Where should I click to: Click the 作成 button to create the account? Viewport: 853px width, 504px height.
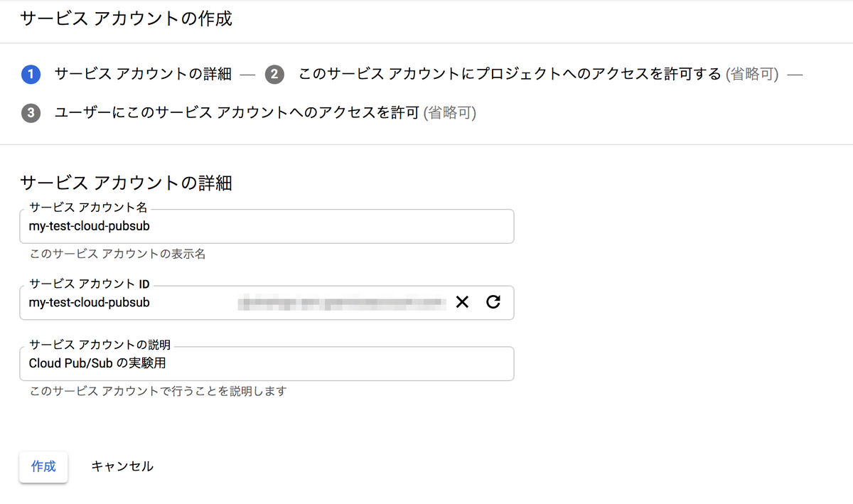[43, 466]
